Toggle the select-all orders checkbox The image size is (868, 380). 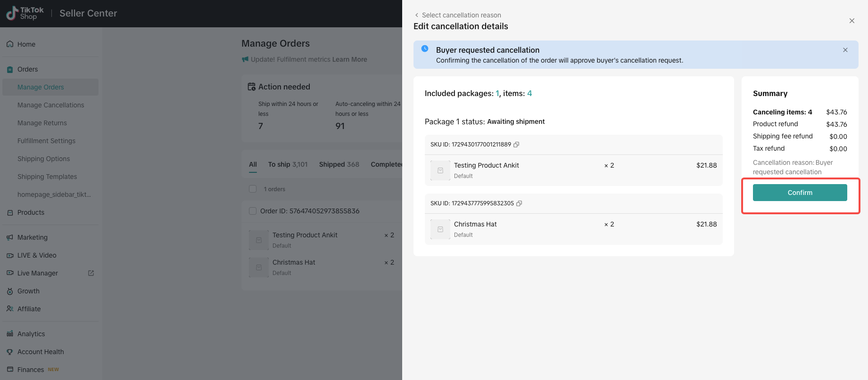253,189
